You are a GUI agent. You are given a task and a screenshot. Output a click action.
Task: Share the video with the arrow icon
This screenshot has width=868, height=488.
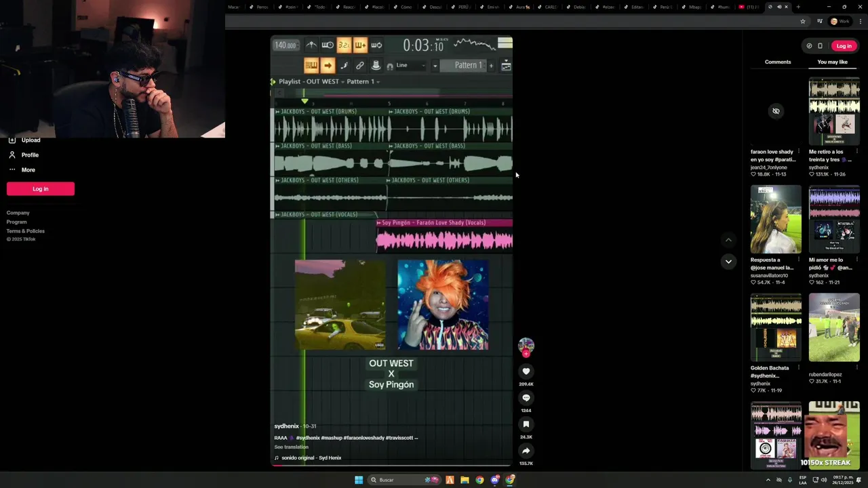pos(526,451)
